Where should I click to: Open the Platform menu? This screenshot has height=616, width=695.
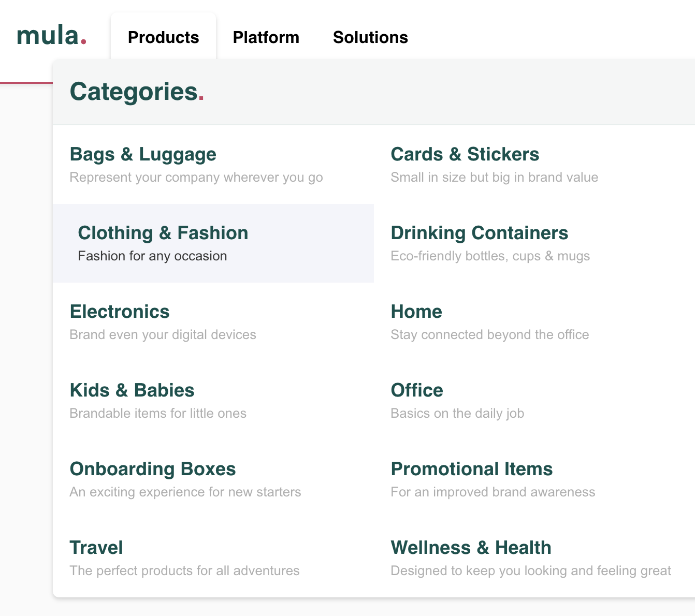[266, 37]
